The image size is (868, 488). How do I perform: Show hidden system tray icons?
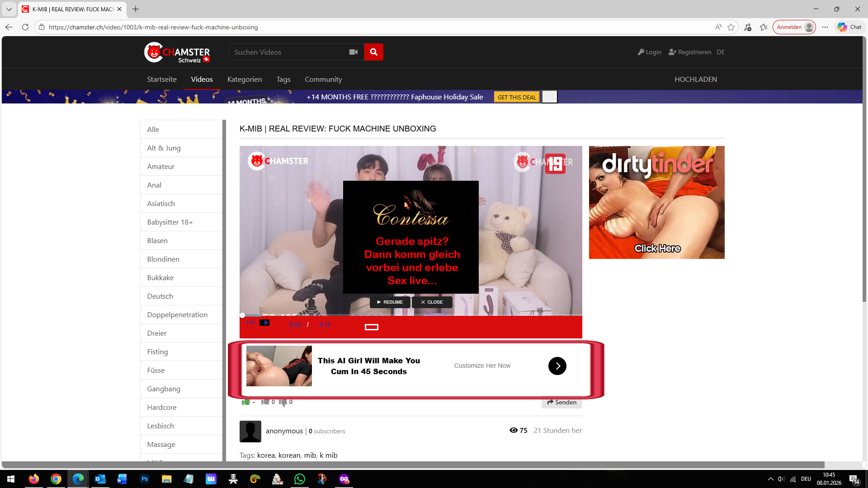point(770,479)
